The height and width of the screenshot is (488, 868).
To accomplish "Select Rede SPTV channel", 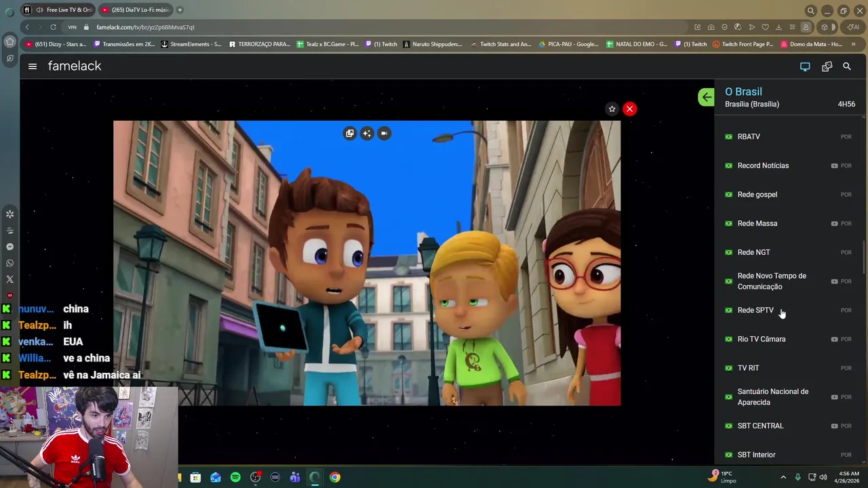I will click(x=788, y=310).
